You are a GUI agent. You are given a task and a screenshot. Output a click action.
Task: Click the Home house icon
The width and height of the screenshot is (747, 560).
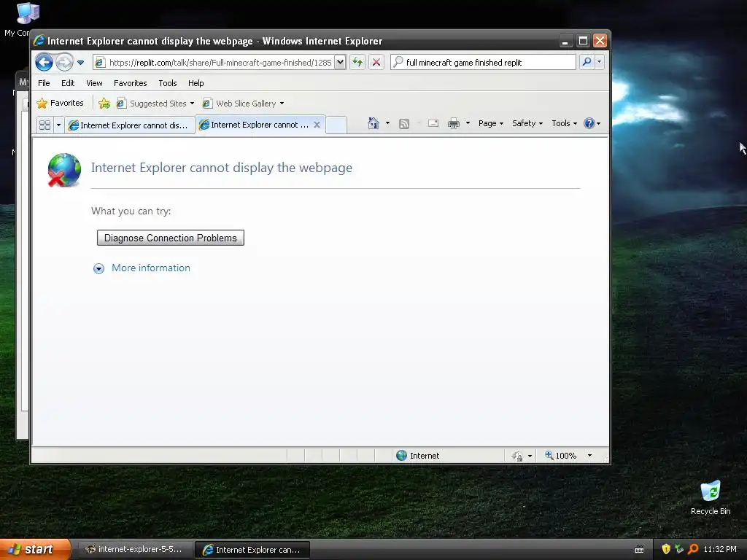click(x=373, y=123)
